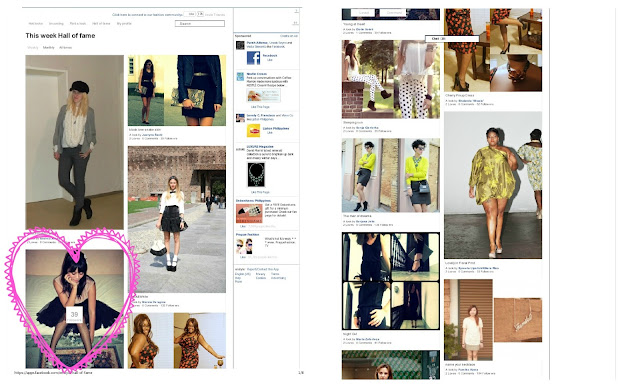Open the black outfit four-photo collage

pos(391,281)
